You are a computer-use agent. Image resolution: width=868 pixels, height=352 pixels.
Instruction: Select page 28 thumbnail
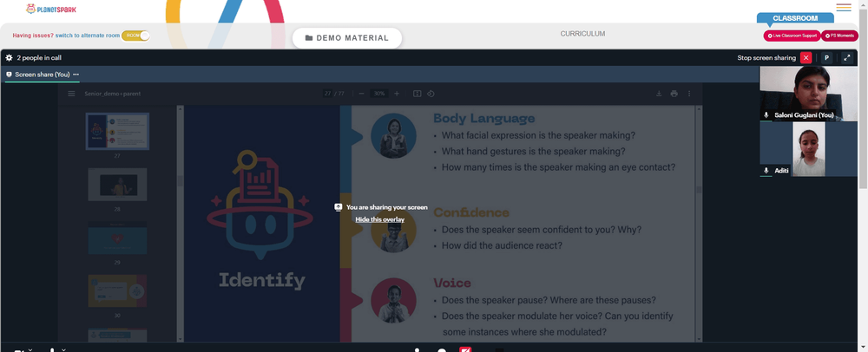117,185
